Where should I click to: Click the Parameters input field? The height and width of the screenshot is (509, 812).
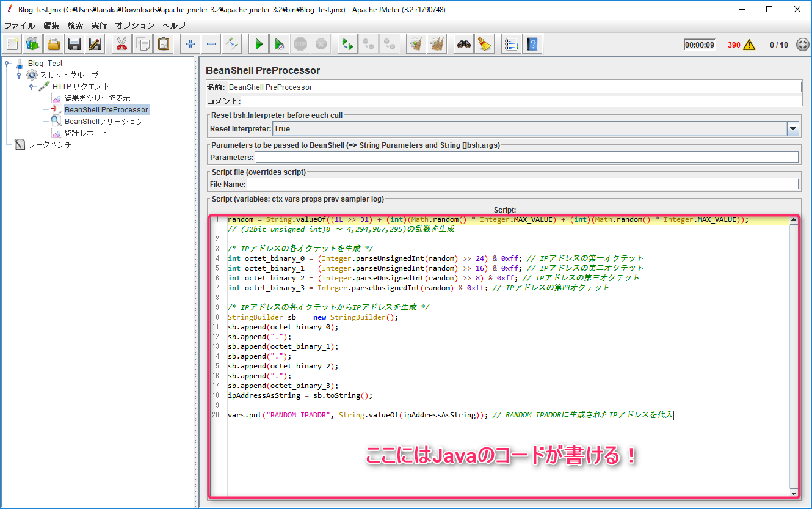click(526, 157)
